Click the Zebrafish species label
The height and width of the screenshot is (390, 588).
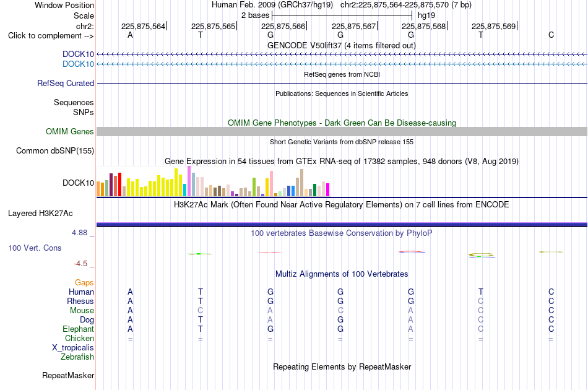point(77,357)
